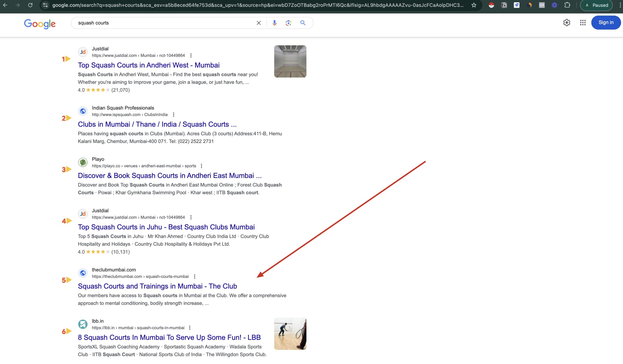This screenshot has width=623, height=364.
Task: Click the Sign in button
Action: point(606,22)
